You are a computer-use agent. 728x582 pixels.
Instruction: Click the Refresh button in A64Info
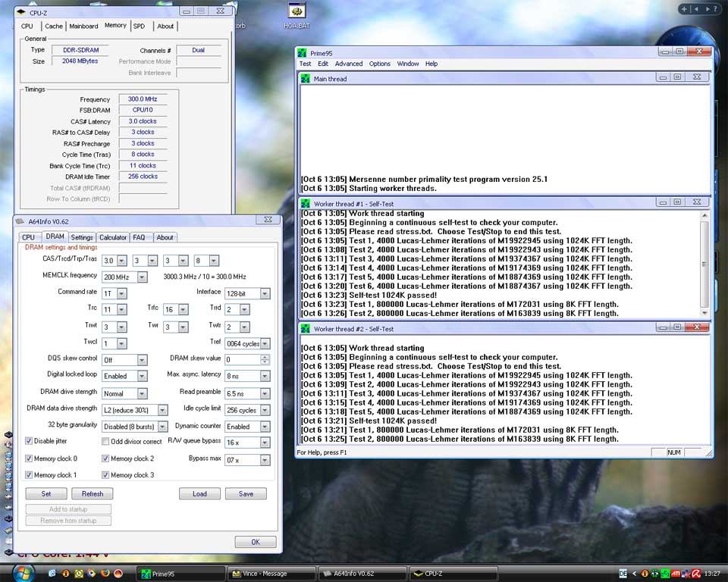click(93, 494)
